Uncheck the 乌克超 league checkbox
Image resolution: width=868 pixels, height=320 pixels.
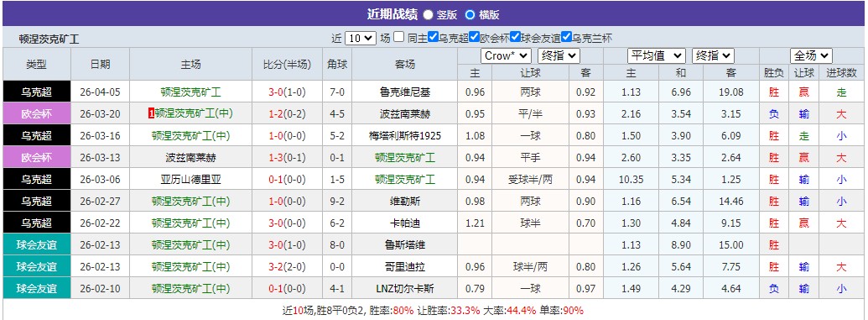(434, 37)
